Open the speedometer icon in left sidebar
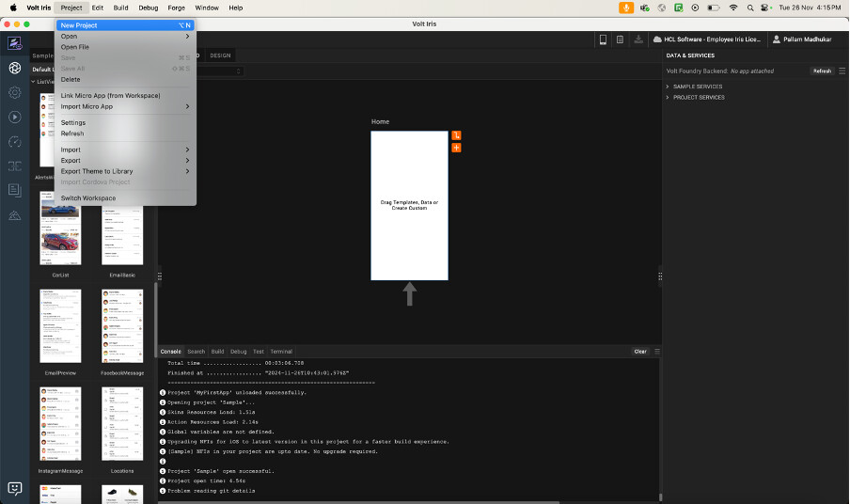Image resolution: width=850 pixels, height=504 pixels. (x=15, y=142)
